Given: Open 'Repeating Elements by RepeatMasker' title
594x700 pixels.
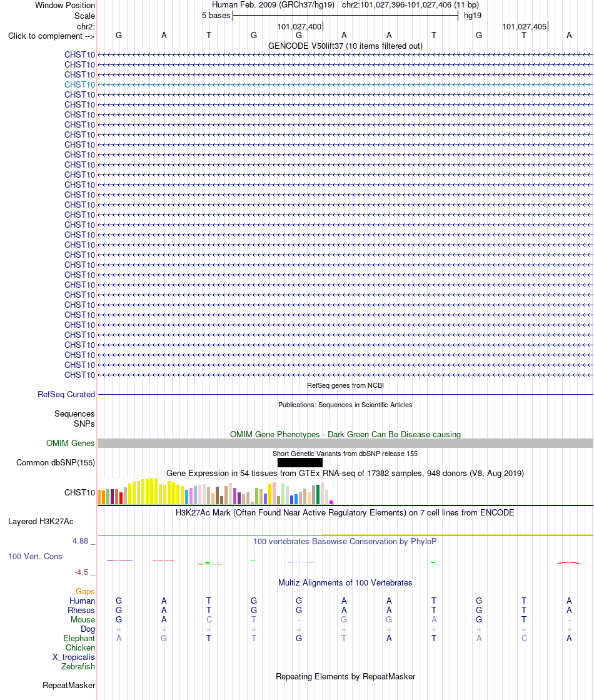Looking at the screenshot, I should coord(345,676).
